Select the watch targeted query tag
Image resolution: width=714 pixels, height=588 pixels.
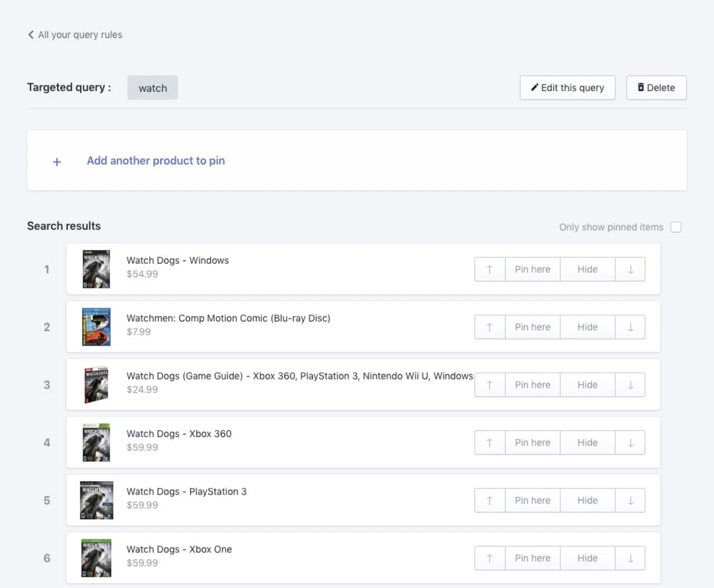point(153,88)
